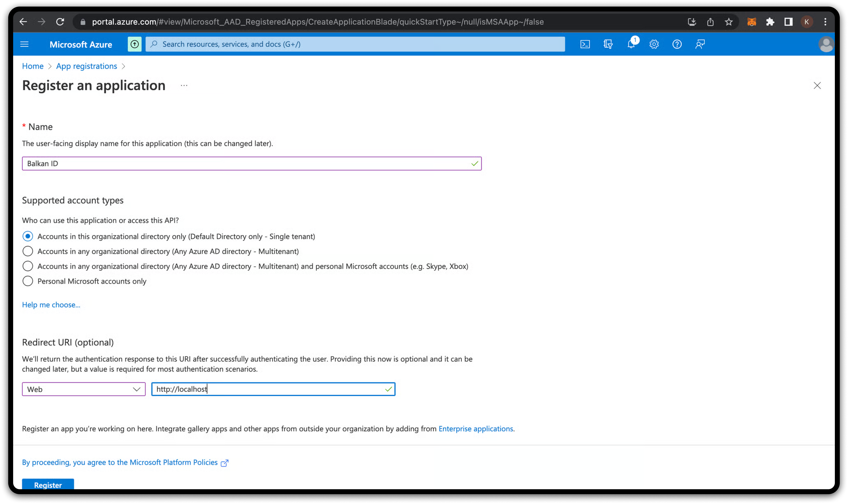Open the notifications bell

(x=631, y=44)
